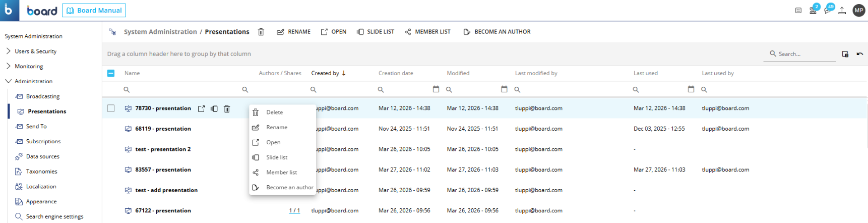
Task: Choose Open in the context menu
Action: (282, 142)
